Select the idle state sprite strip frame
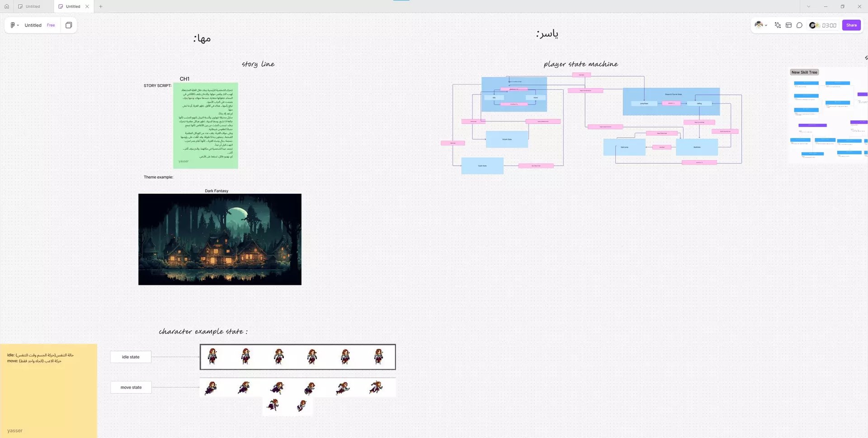868x438 pixels. coord(297,357)
